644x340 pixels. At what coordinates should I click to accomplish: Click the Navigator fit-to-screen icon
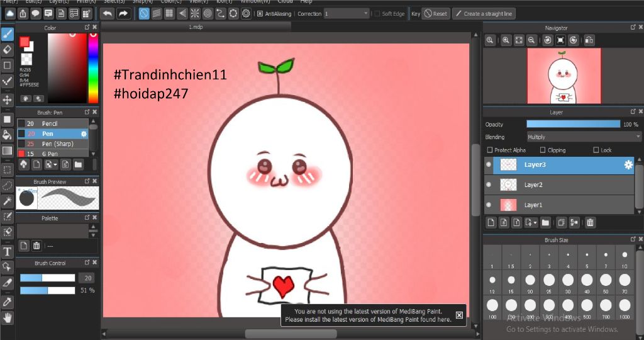[x=519, y=40]
